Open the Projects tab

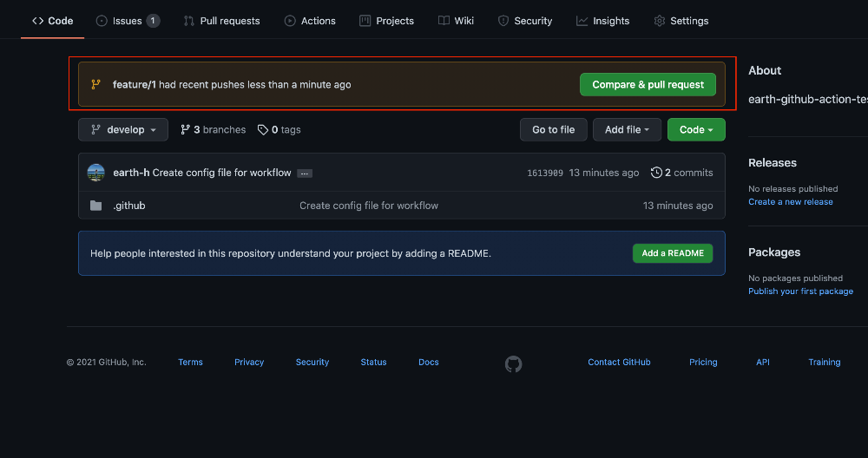[x=386, y=21]
